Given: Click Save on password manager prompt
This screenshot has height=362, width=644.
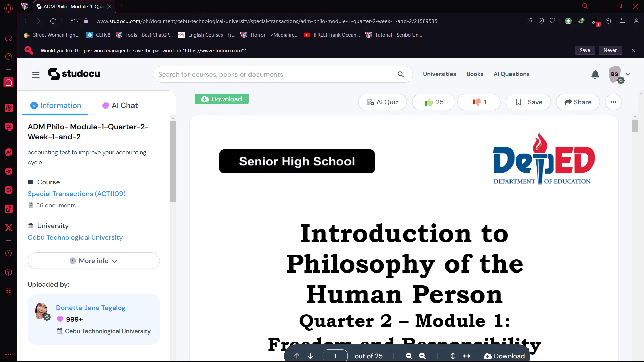Looking at the screenshot, I should 585,50.
